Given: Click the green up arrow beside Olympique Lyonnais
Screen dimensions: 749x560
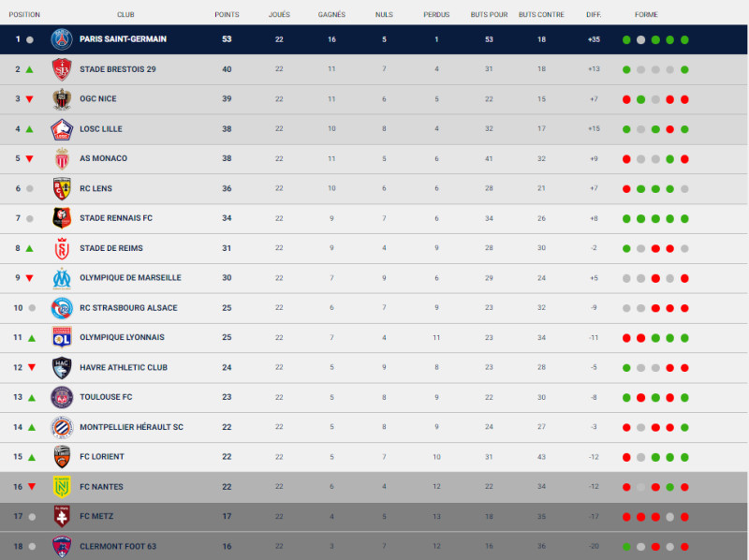Looking at the screenshot, I should click(x=32, y=338).
